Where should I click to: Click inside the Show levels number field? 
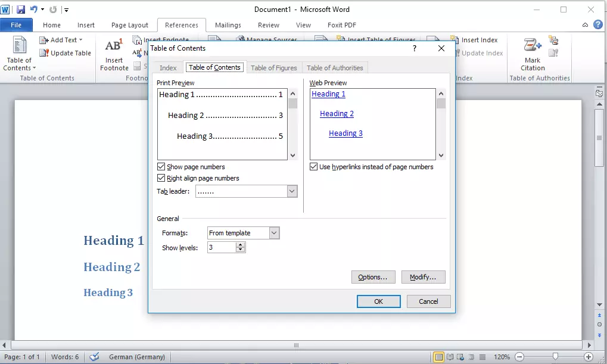(x=221, y=247)
